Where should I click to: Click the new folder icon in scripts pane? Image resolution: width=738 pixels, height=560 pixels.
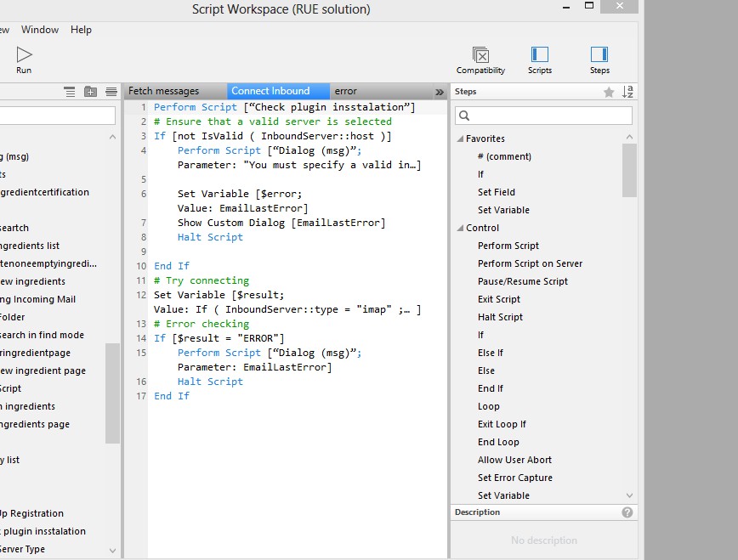(x=90, y=92)
